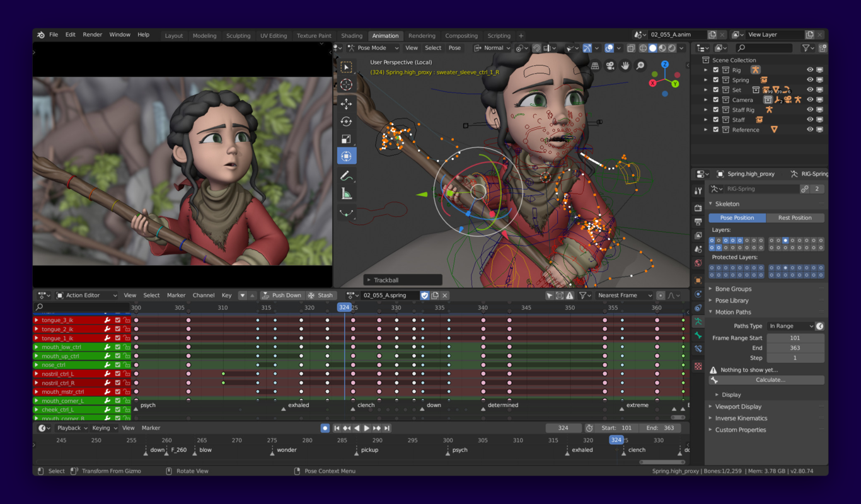Viewport: 861px width, 504px height.
Task: Open the Paths Type In Range dropdown
Action: click(791, 326)
